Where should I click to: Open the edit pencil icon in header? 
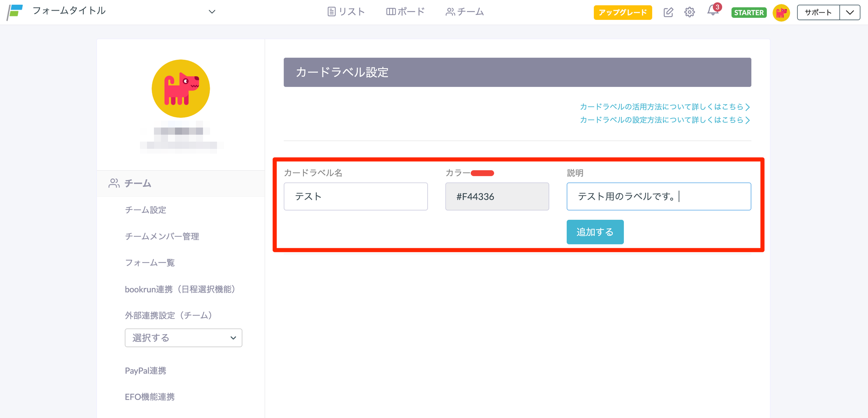point(668,12)
